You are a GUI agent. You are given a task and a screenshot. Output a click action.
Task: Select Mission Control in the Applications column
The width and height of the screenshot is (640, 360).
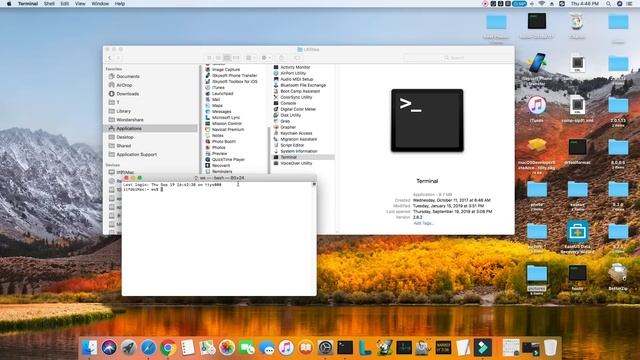[227, 124]
